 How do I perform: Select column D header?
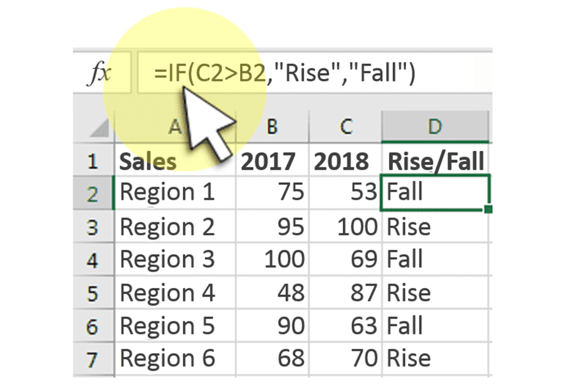[x=434, y=127]
